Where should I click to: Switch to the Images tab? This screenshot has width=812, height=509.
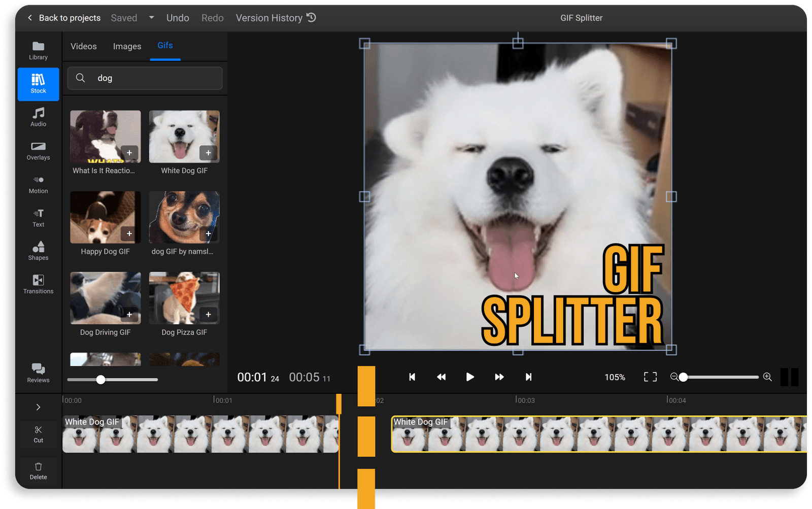pyautogui.click(x=127, y=46)
